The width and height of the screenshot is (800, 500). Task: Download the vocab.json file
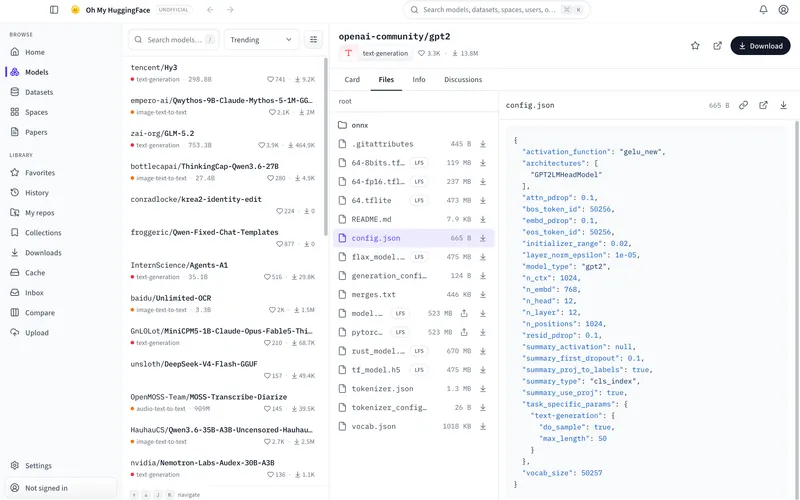pos(483,427)
